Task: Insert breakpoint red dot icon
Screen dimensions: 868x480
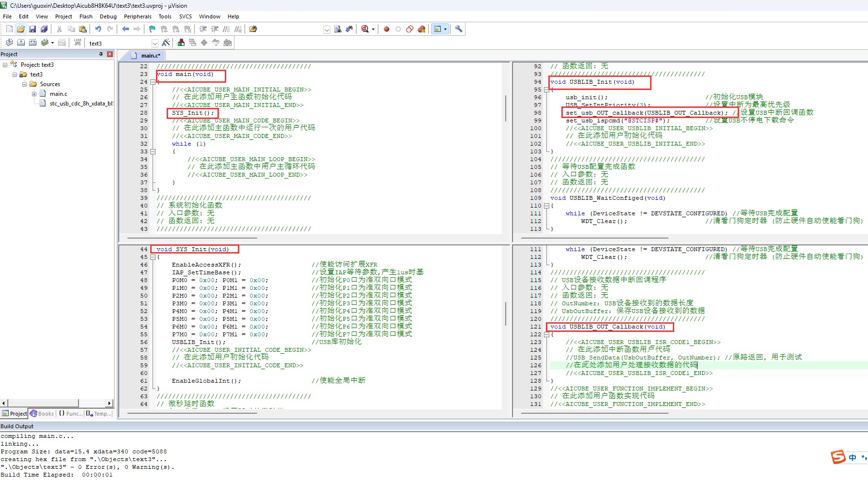Action: pyautogui.click(x=387, y=29)
